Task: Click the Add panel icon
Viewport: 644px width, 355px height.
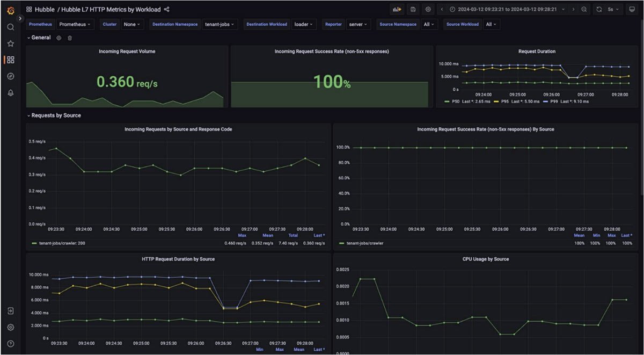Action: tap(397, 9)
